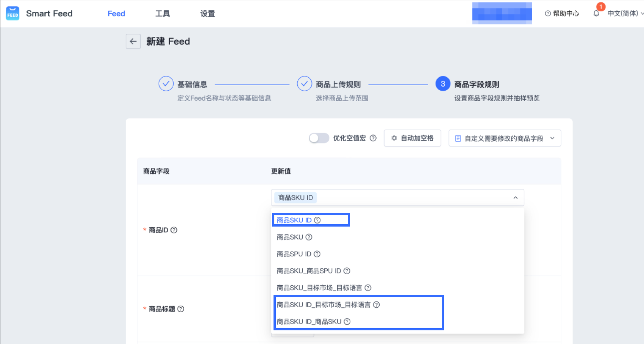This screenshot has height=344, width=644.
Task: Click the 商品标题 field label
Action: (x=162, y=309)
